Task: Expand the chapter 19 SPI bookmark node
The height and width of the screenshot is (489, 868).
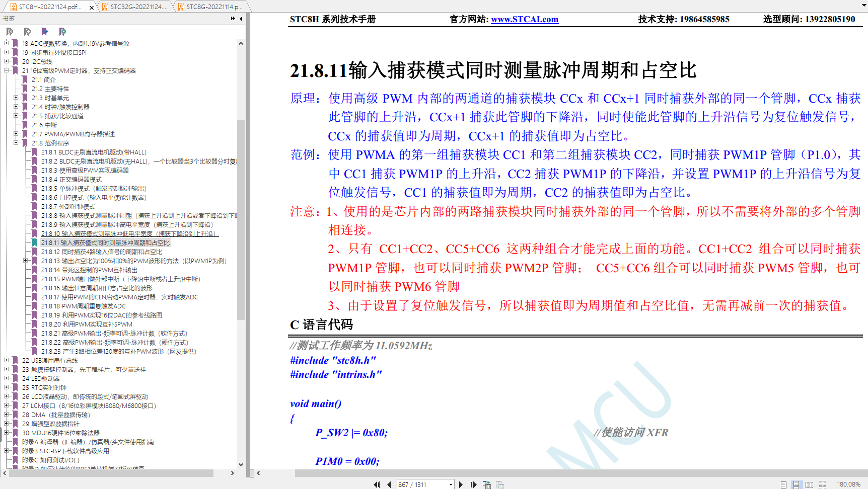Action: point(7,52)
